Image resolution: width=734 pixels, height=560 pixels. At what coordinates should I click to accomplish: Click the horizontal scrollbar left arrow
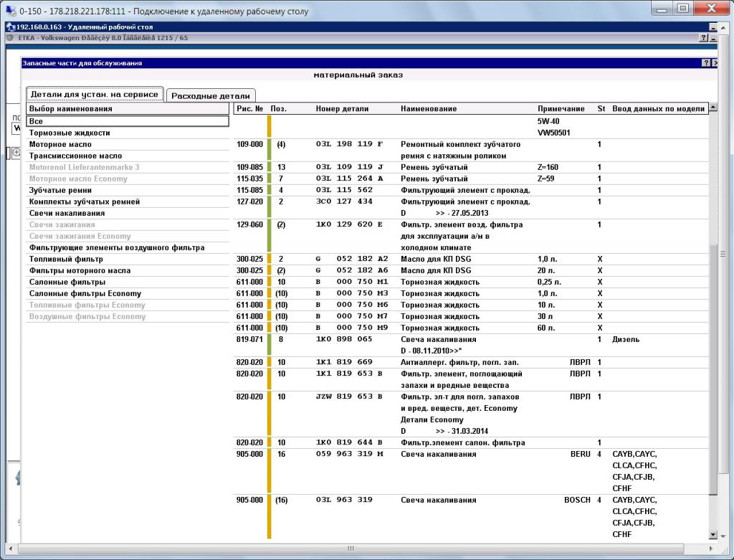click(x=11, y=549)
